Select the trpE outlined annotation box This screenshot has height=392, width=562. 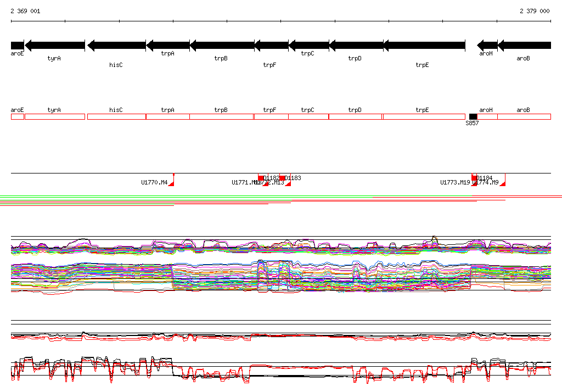[x=424, y=116]
